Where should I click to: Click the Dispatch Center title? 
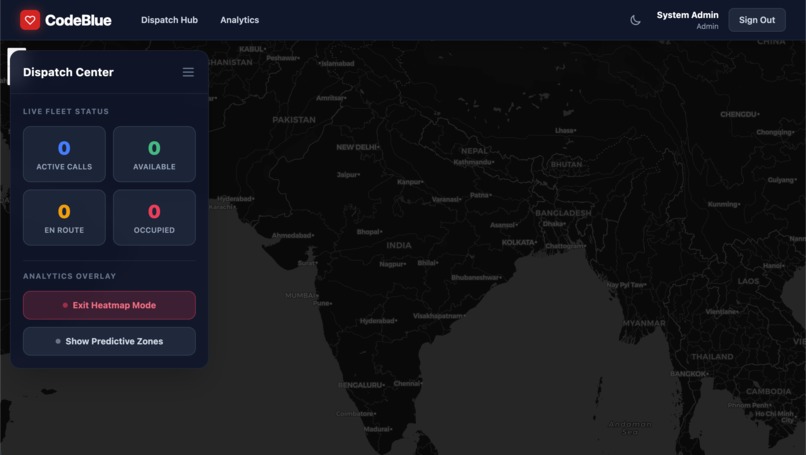(68, 72)
